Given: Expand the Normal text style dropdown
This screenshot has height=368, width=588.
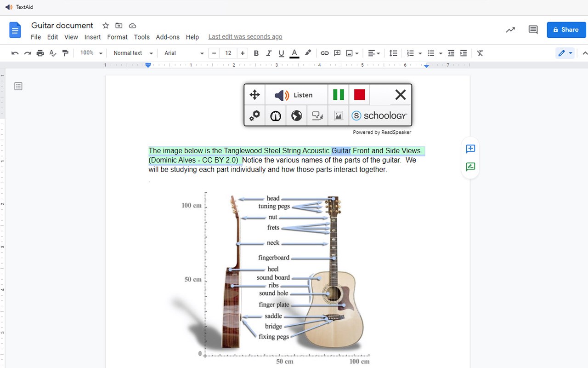Looking at the screenshot, I should coord(133,53).
